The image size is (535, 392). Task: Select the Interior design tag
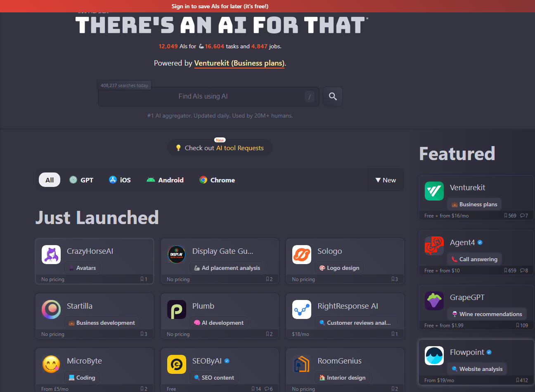pos(342,378)
